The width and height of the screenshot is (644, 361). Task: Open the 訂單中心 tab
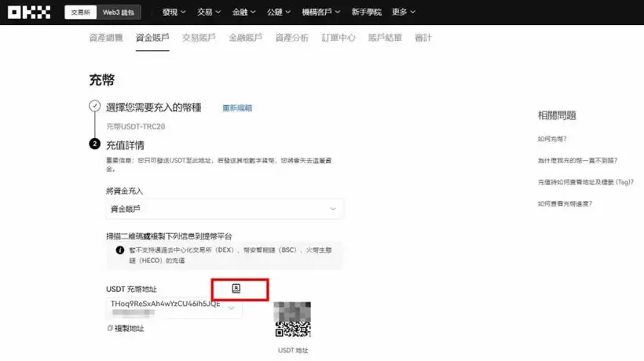coord(338,38)
